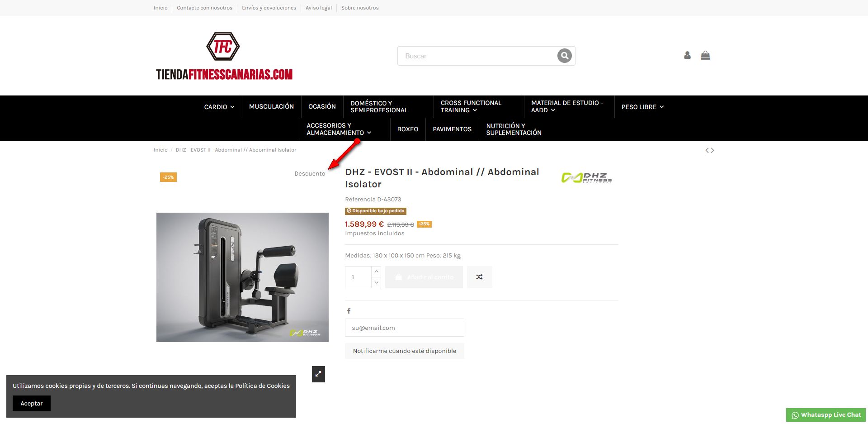Open Nutrición y Suplementación category

pyautogui.click(x=514, y=129)
